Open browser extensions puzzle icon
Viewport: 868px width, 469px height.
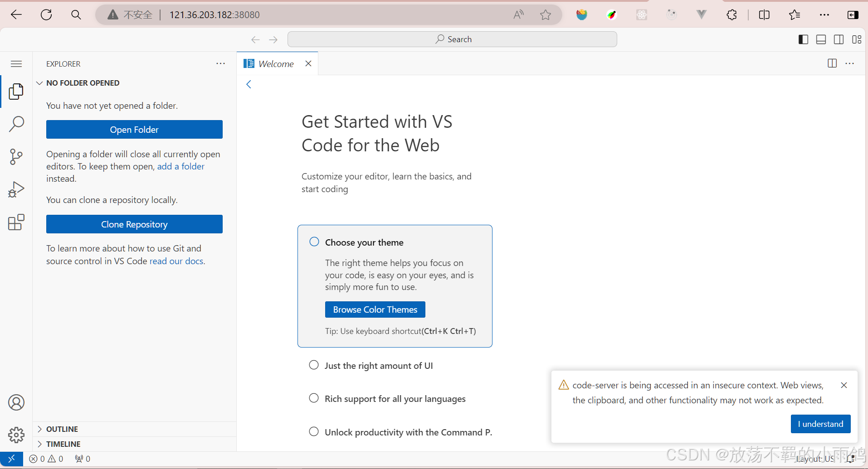click(x=731, y=15)
